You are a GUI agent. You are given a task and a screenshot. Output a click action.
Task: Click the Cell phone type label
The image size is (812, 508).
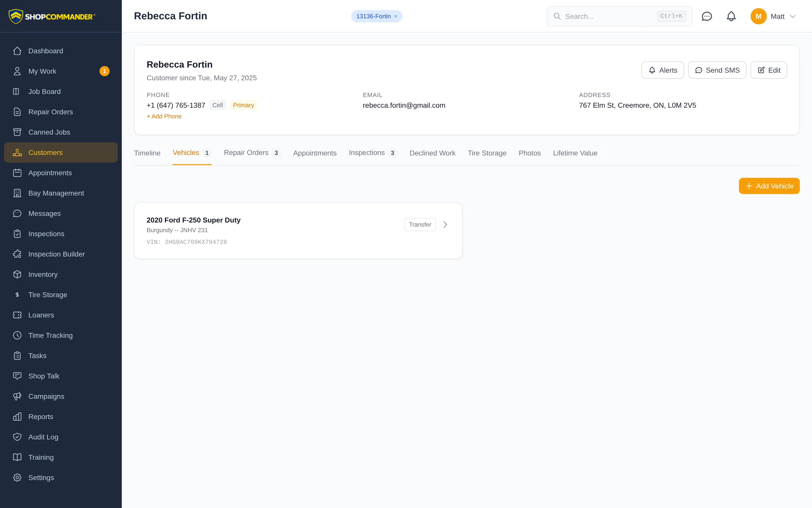[x=217, y=105]
